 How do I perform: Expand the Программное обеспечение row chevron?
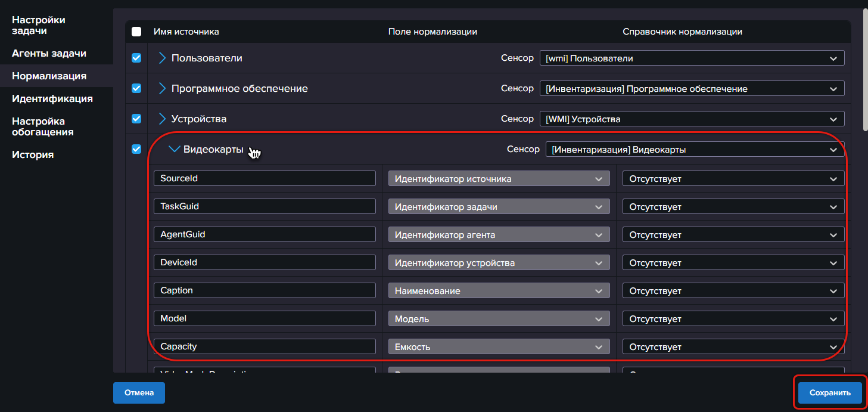162,88
